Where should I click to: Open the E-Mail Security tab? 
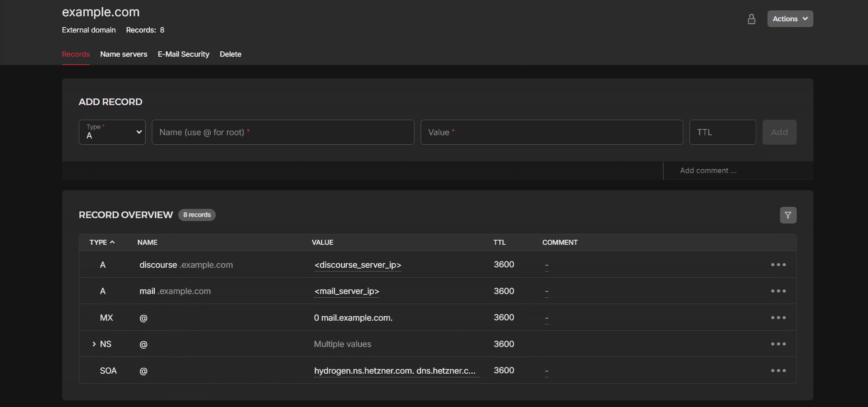(183, 54)
